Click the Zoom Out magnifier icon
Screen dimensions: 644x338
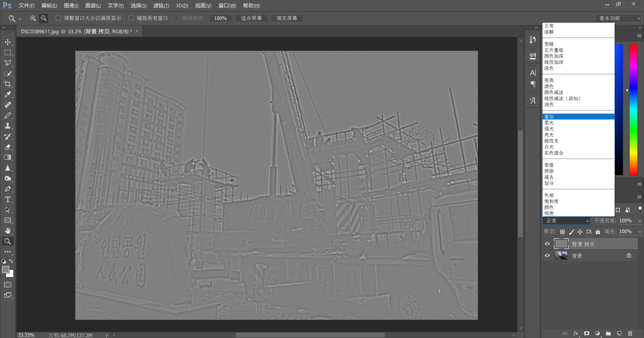(x=43, y=18)
